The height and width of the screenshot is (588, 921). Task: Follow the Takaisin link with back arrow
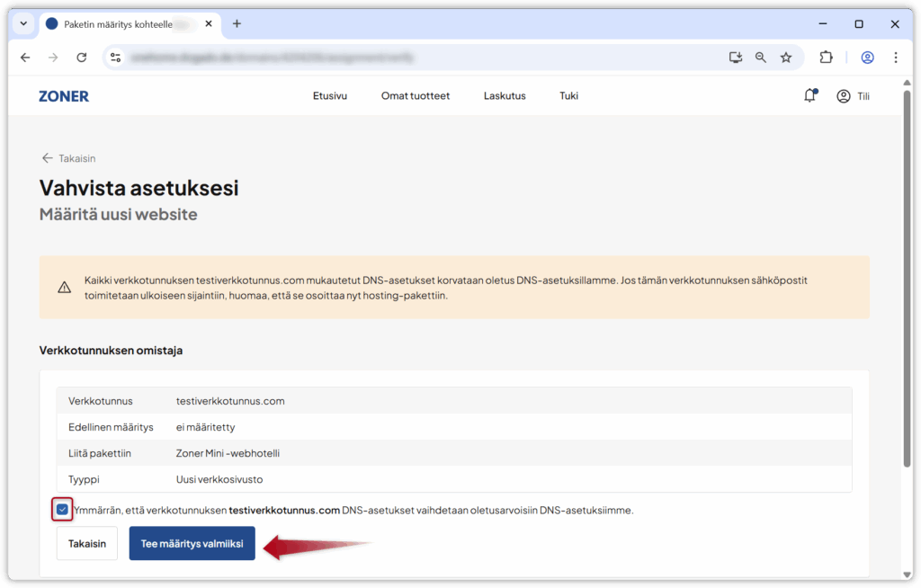68,158
